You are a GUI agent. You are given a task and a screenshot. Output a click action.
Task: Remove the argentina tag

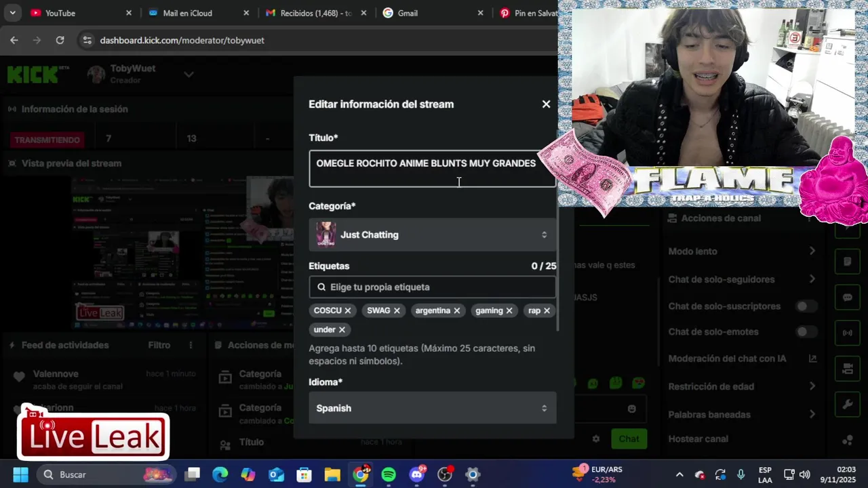tap(456, 310)
